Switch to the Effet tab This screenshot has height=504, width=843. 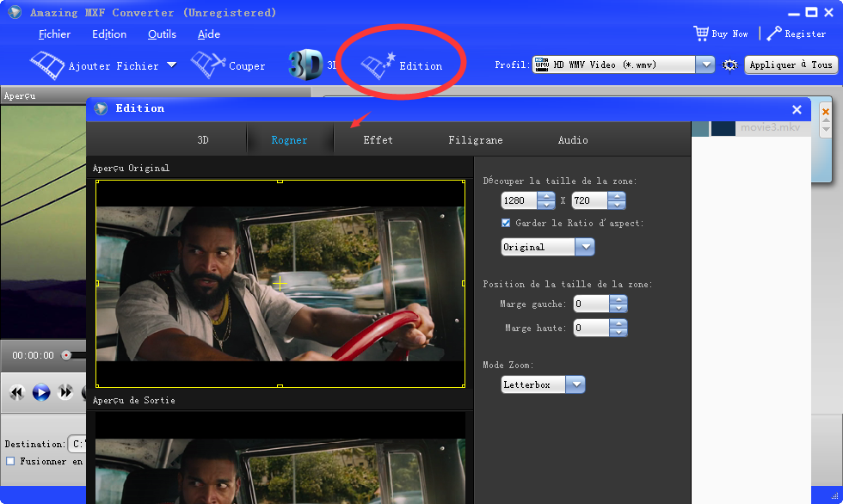(378, 139)
